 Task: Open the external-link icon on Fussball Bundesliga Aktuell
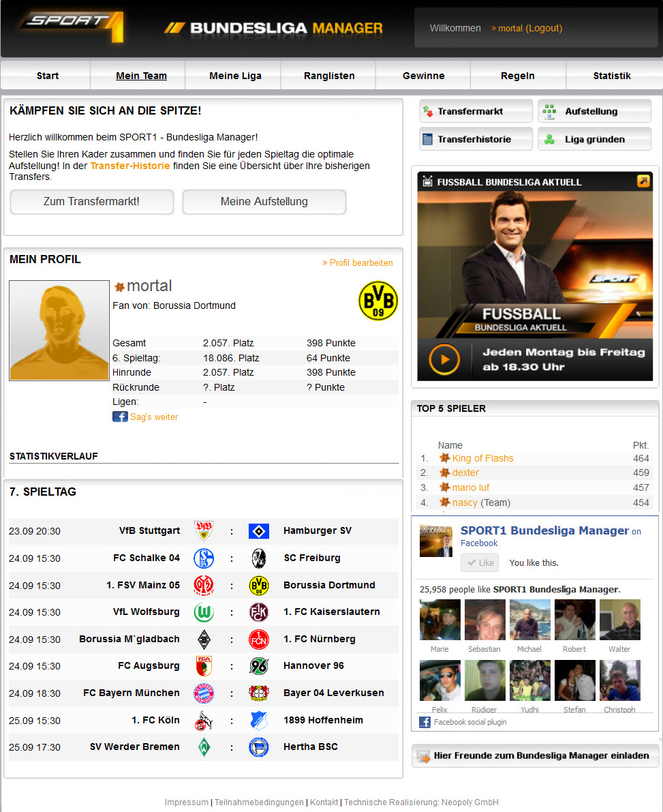(x=643, y=181)
